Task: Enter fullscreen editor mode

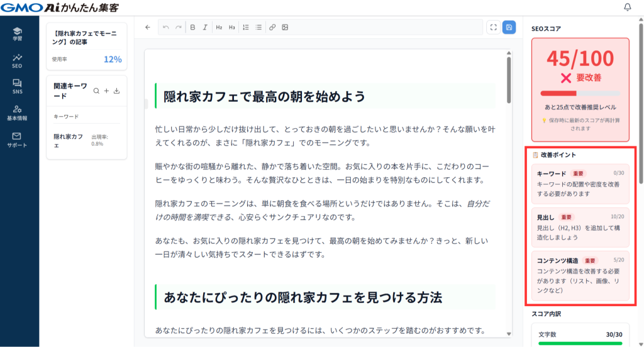Action: 493,28
